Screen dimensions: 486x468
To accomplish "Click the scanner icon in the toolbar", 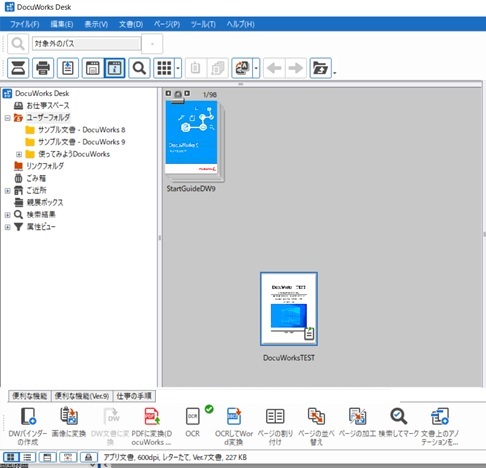I will click(18, 68).
